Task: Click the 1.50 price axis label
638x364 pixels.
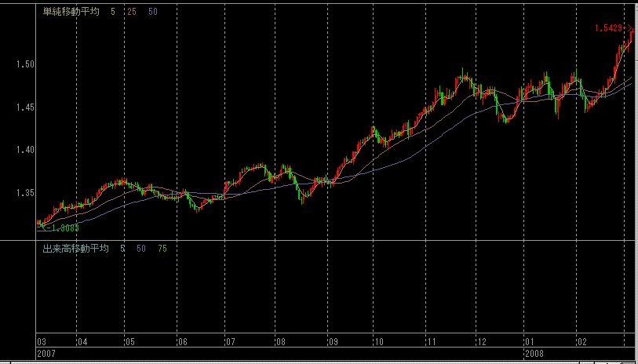Action: pos(25,64)
